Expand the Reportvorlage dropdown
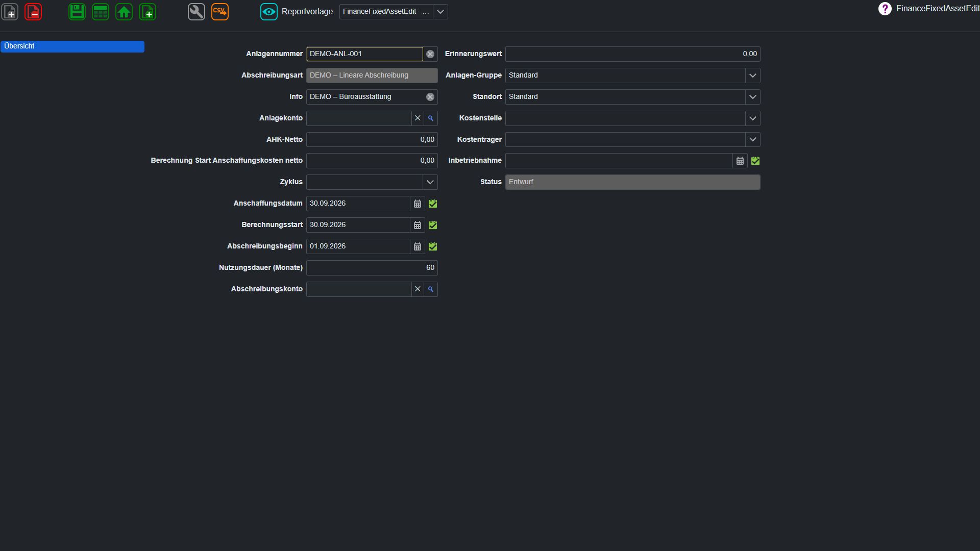 click(440, 12)
